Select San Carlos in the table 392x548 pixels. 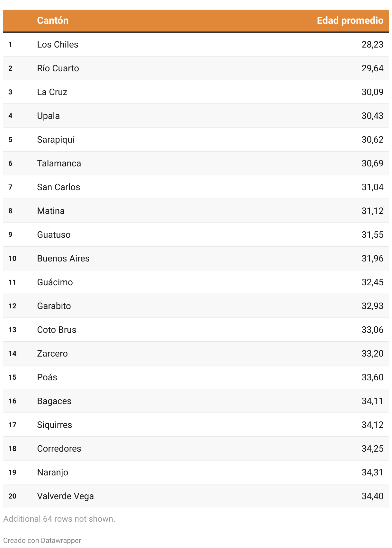pyautogui.click(x=58, y=187)
